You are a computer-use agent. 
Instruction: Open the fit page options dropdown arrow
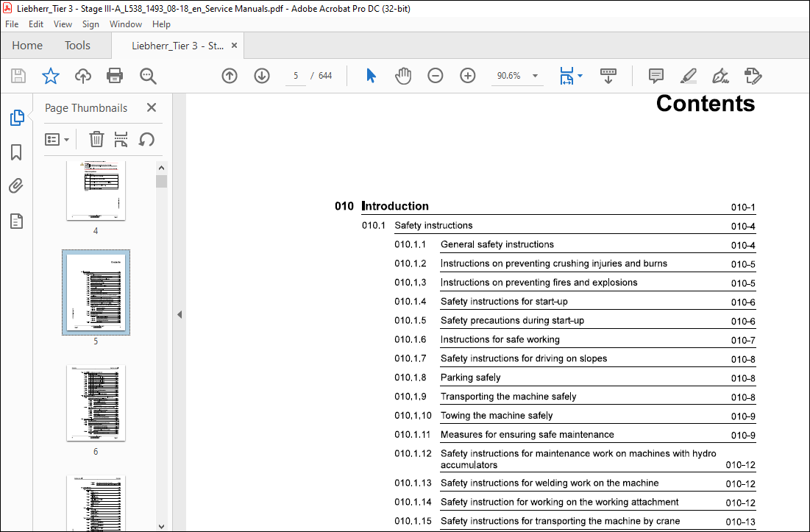580,76
